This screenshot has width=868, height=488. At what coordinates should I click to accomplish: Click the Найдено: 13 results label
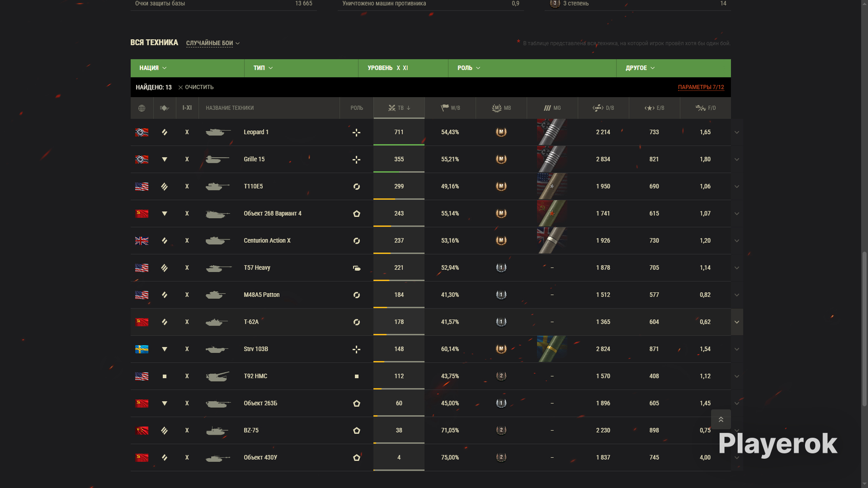pyautogui.click(x=154, y=87)
